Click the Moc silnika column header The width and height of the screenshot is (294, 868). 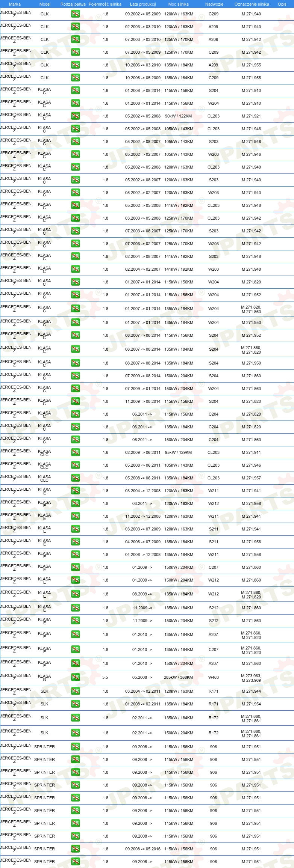click(179, 4)
